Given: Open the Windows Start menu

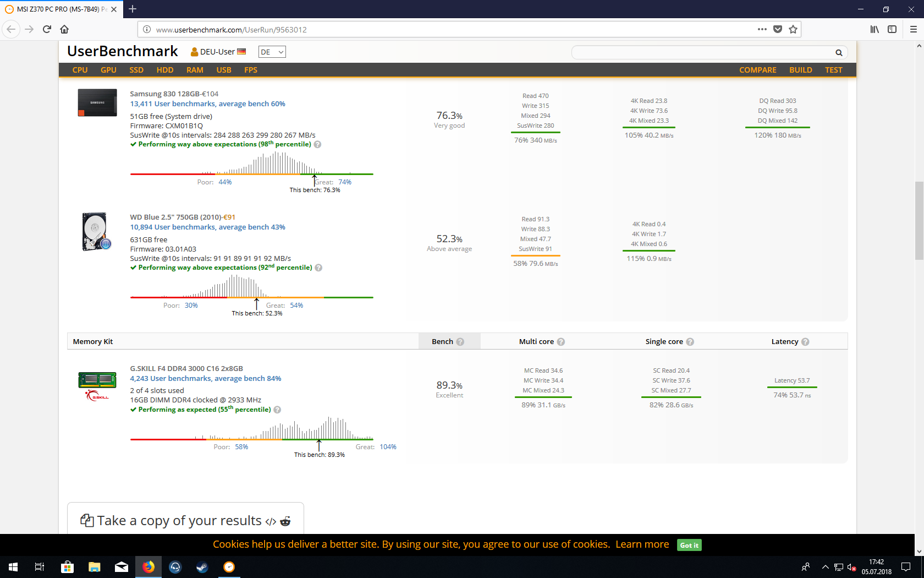Looking at the screenshot, I should pyautogui.click(x=13, y=567).
